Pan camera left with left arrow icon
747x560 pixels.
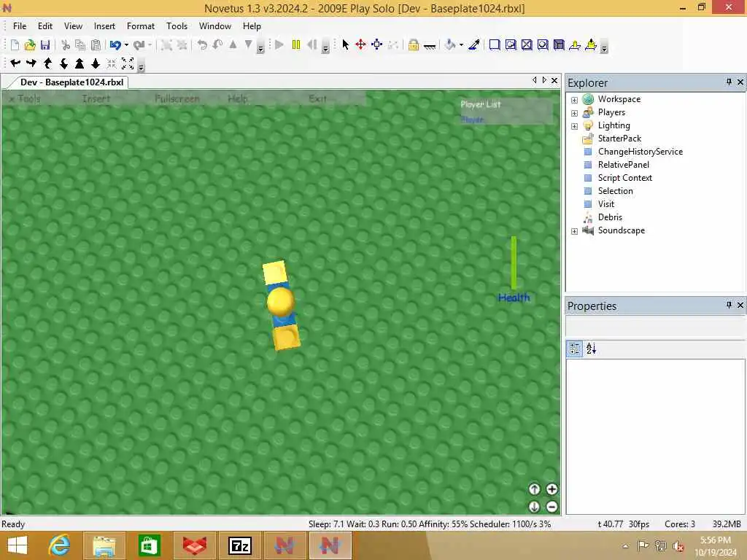click(16, 63)
